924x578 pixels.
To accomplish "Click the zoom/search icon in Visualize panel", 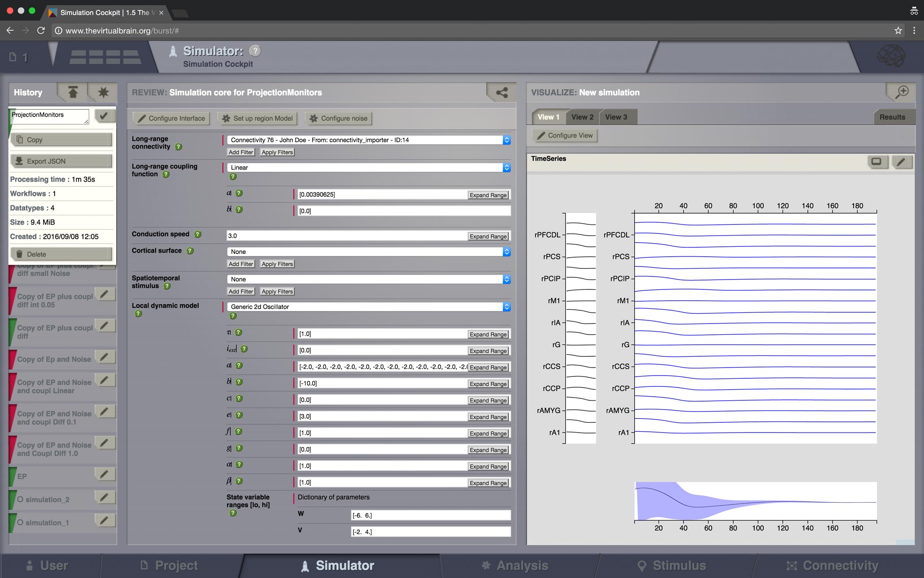I will [903, 92].
